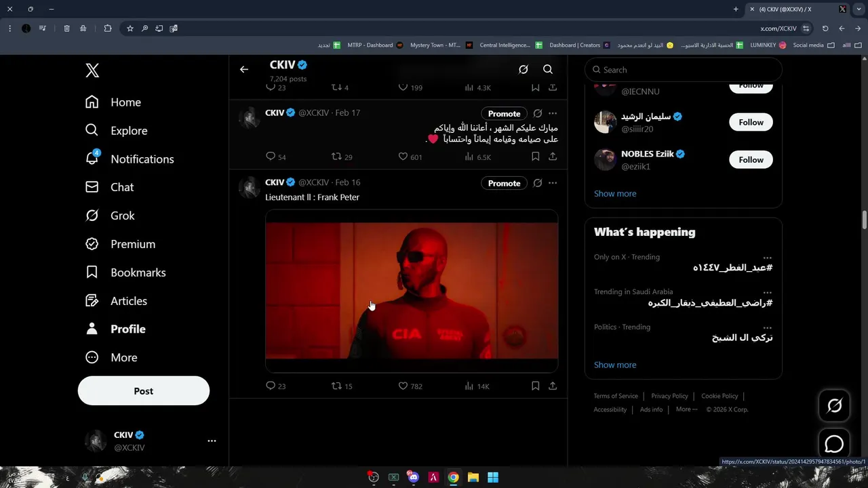Open Bookmarks from sidebar
The image size is (868, 488).
pyautogui.click(x=125, y=272)
